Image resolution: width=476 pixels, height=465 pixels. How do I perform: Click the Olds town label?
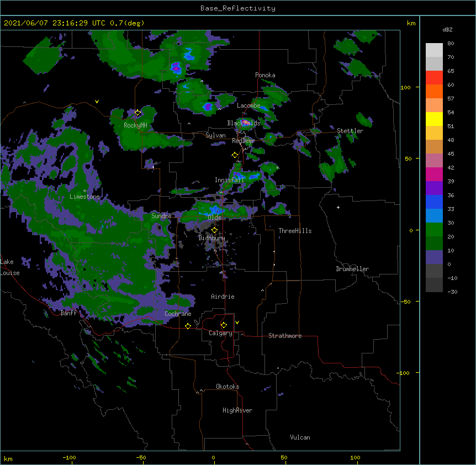[214, 218]
